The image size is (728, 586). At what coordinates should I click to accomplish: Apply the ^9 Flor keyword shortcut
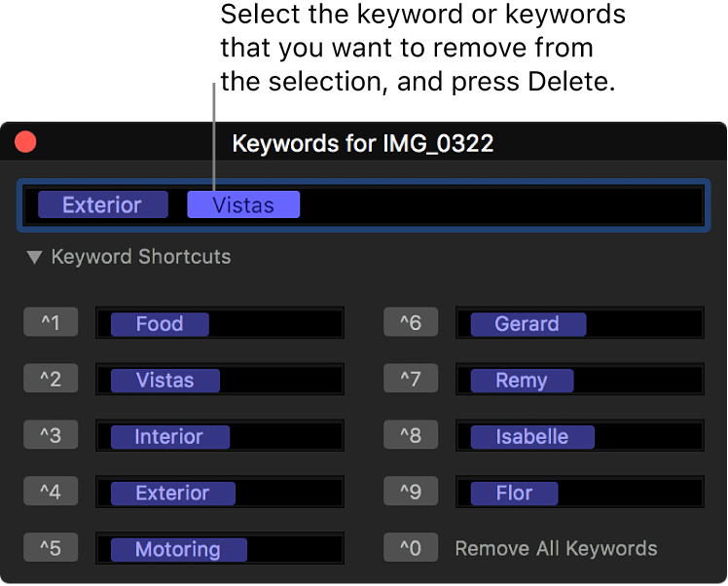click(410, 493)
